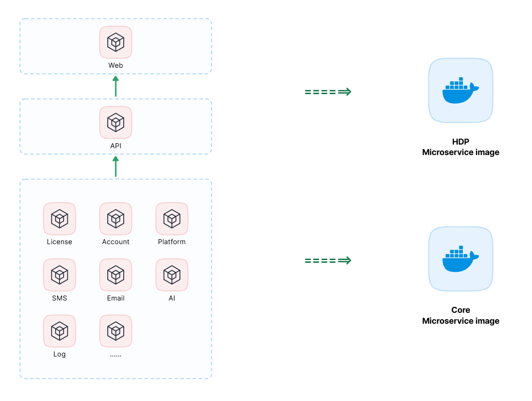Click the Core Docker whale icon

(x=461, y=259)
